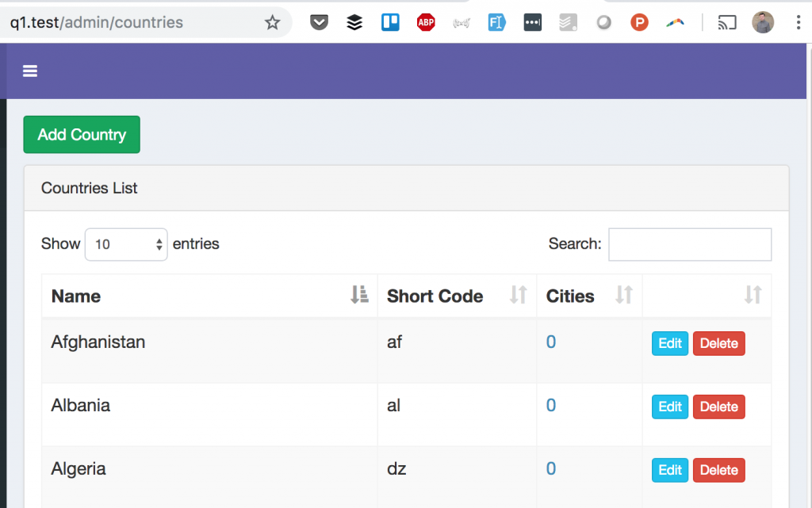
Task: Bookmark the page using the star icon
Action: (273, 22)
